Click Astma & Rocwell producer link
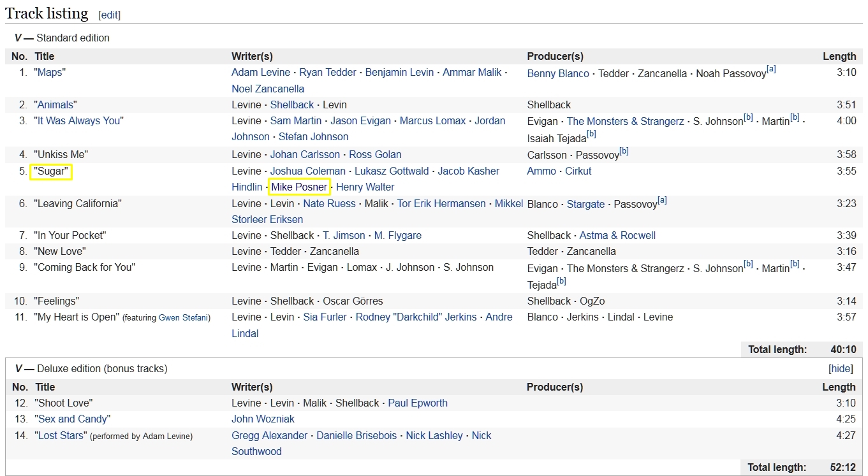This screenshot has width=868, height=476. pyautogui.click(x=617, y=236)
